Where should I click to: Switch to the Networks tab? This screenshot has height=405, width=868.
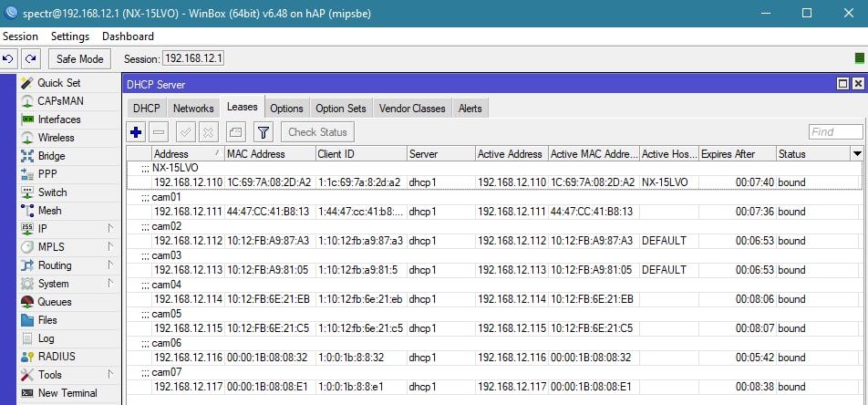click(x=193, y=109)
